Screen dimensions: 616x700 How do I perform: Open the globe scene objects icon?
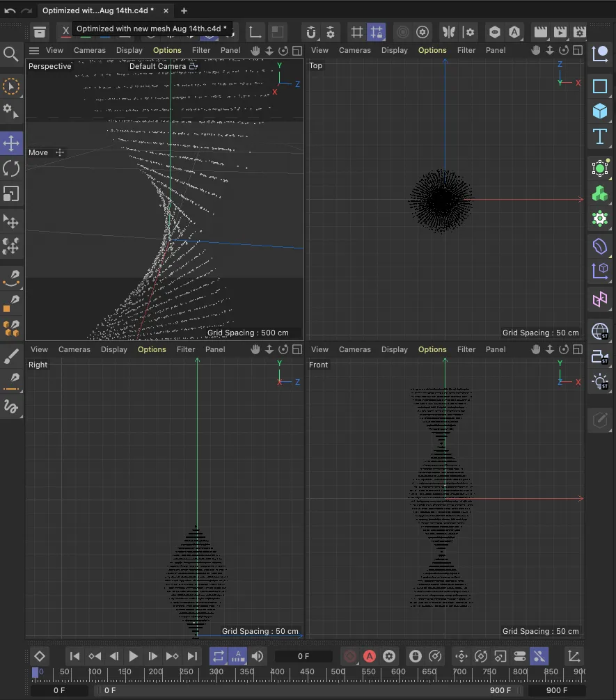[x=599, y=331]
